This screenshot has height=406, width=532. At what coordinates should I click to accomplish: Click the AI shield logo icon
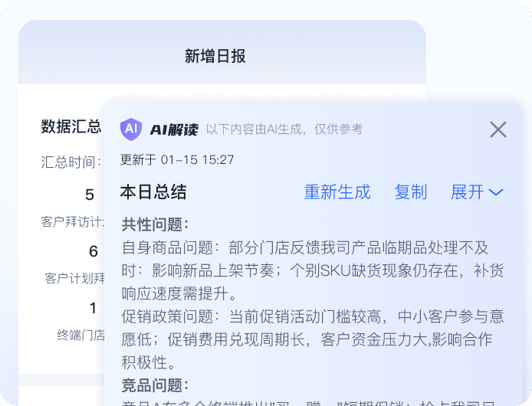tap(131, 129)
